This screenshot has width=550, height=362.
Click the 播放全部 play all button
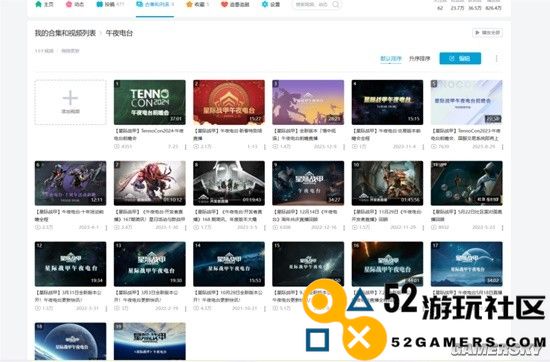pyautogui.click(x=488, y=33)
